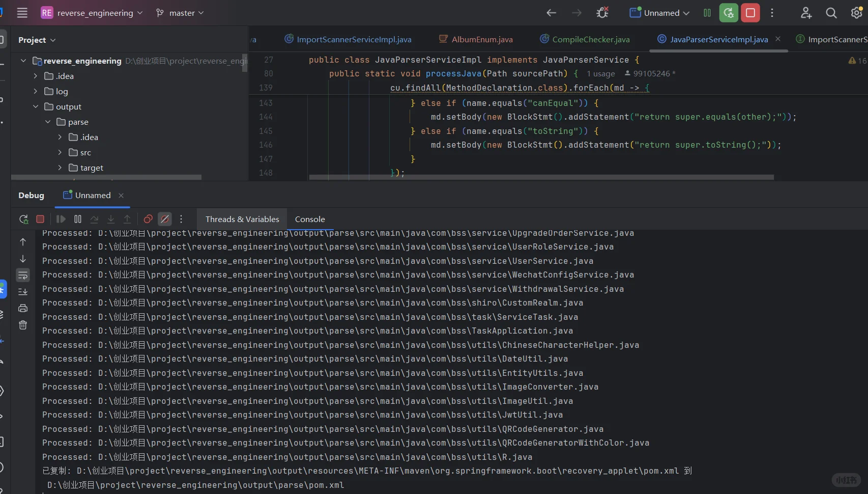Open the Unnamed run configuration dropdown
This screenshot has height=494, width=868.
pyautogui.click(x=659, y=13)
